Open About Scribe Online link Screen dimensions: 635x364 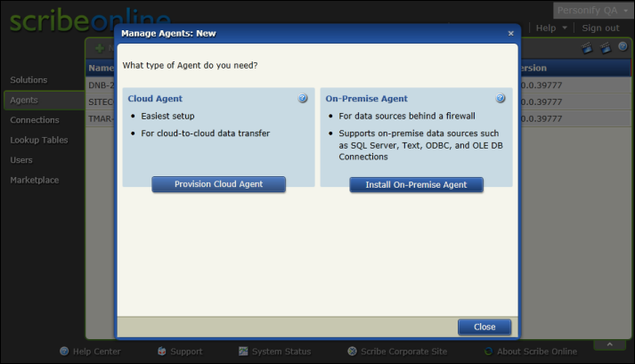point(537,352)
